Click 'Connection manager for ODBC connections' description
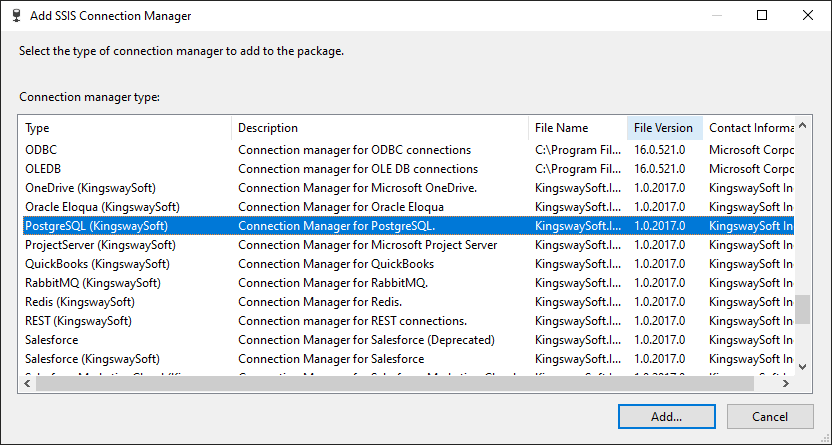This screenshot has width=832, height=445. [x=354, y=150]
